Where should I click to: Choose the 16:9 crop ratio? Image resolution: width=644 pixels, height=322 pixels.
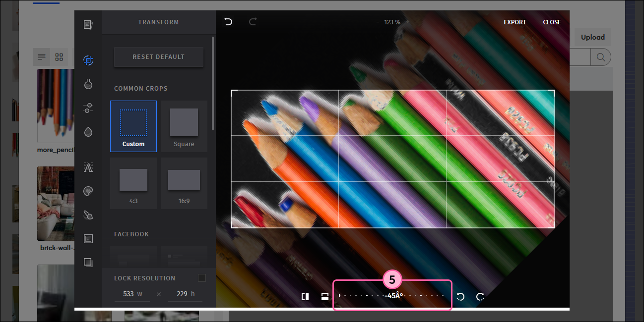click(184, 183)
